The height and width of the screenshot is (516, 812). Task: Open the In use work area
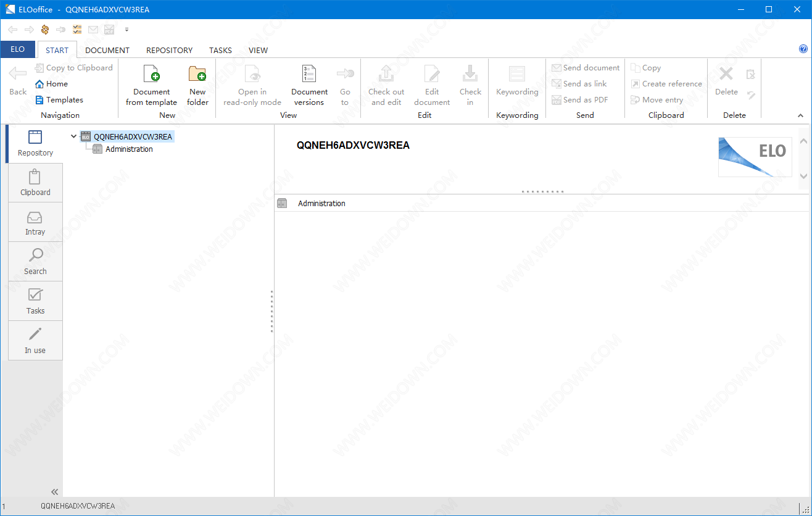click(35, 341)
